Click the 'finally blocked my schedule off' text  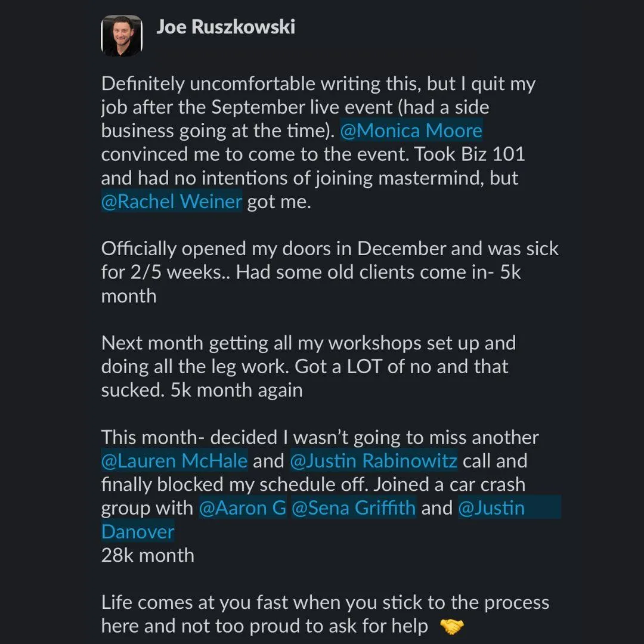[234, 485]
